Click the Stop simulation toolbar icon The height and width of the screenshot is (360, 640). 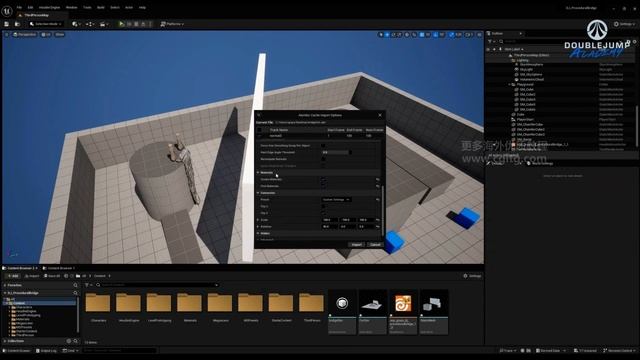click(x=136, y=24)
